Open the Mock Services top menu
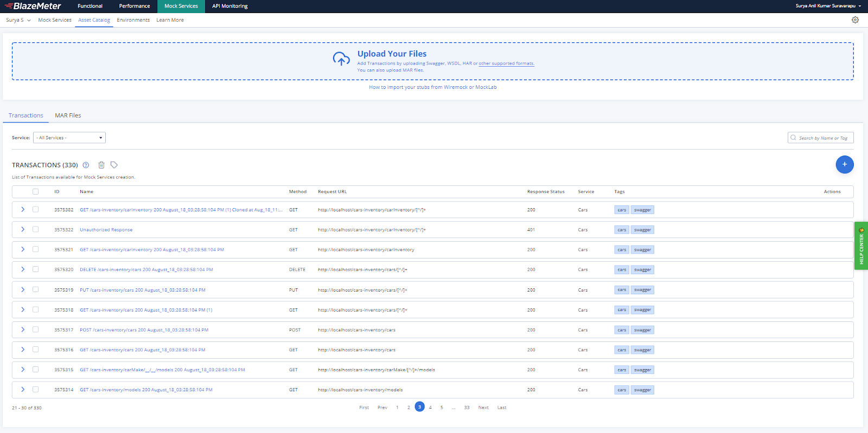 (x=181, y=6)
